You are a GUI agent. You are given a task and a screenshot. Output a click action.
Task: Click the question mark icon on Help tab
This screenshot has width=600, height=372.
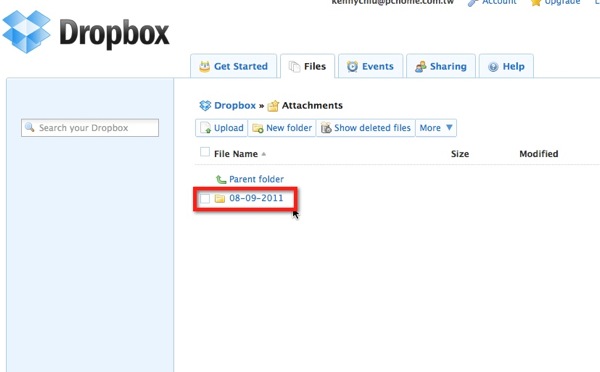point(493,67)
